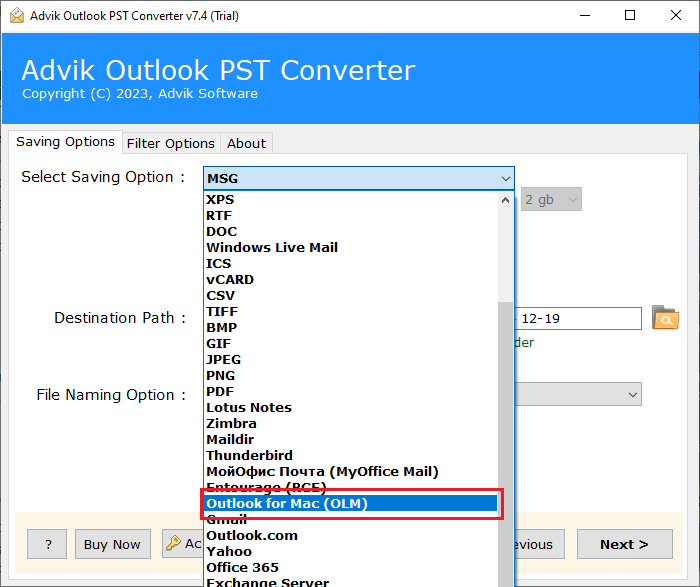The image size is (700, 587).
Task: Choose Zimbra from the list
Action: 351,424
